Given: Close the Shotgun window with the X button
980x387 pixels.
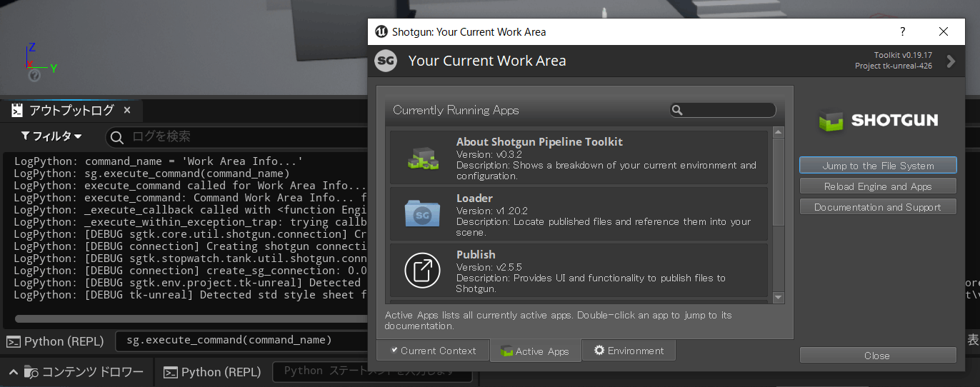Looking at the screenshot, I should [x=944, y=31].
